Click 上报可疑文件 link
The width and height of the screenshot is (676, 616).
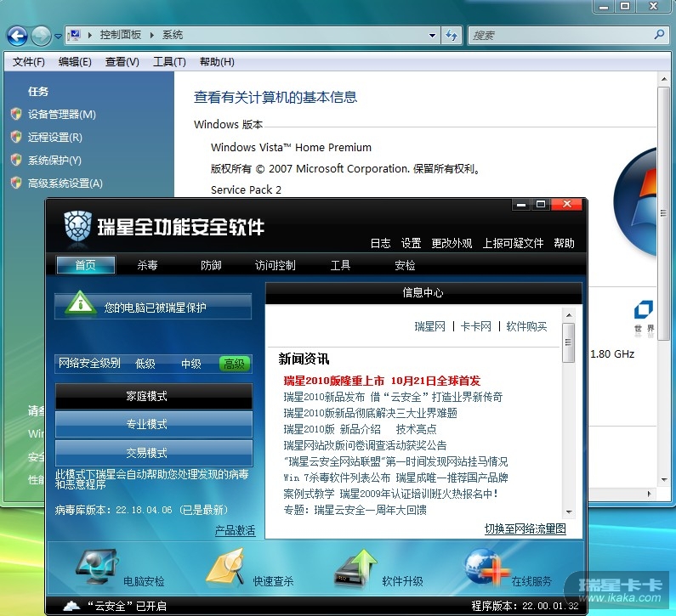click(513, 243)
